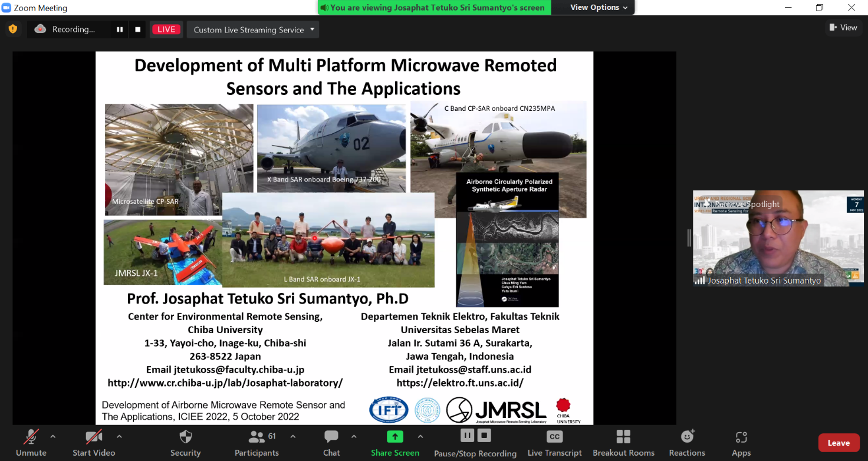Click the red Leave button
Viewport: 868px width, 461px height.
838,443
